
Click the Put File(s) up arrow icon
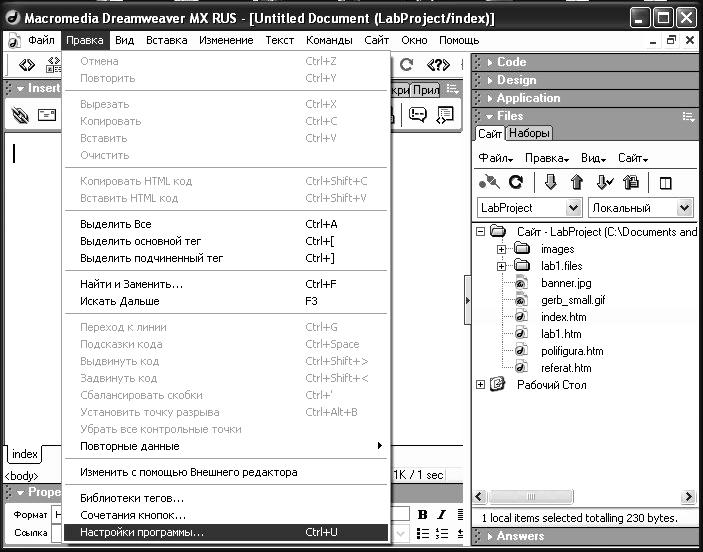tap(577, 182)
